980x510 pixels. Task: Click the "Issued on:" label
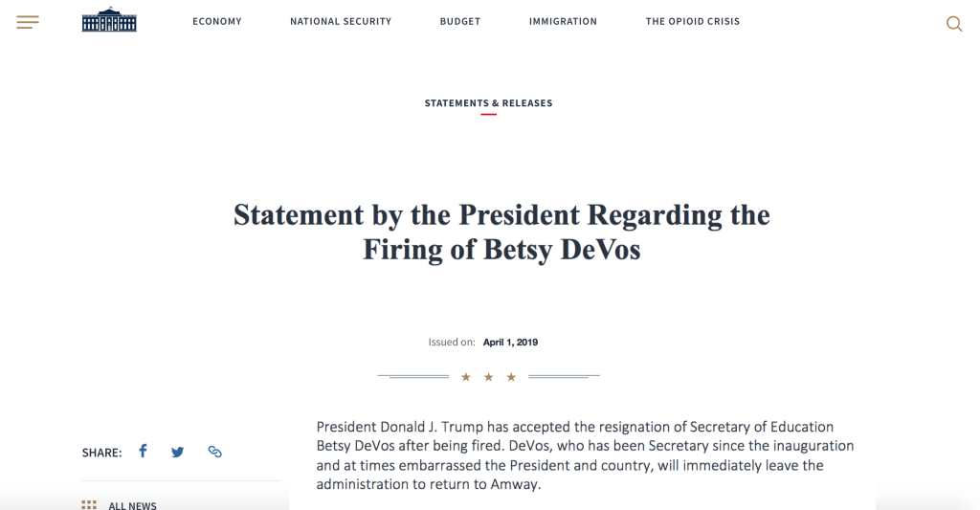click(x=452, y=343)
